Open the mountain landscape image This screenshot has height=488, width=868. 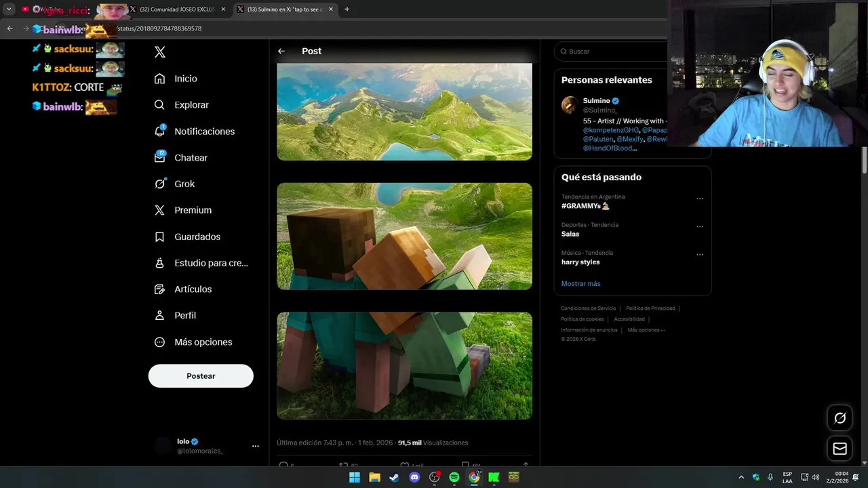point(404,112)
